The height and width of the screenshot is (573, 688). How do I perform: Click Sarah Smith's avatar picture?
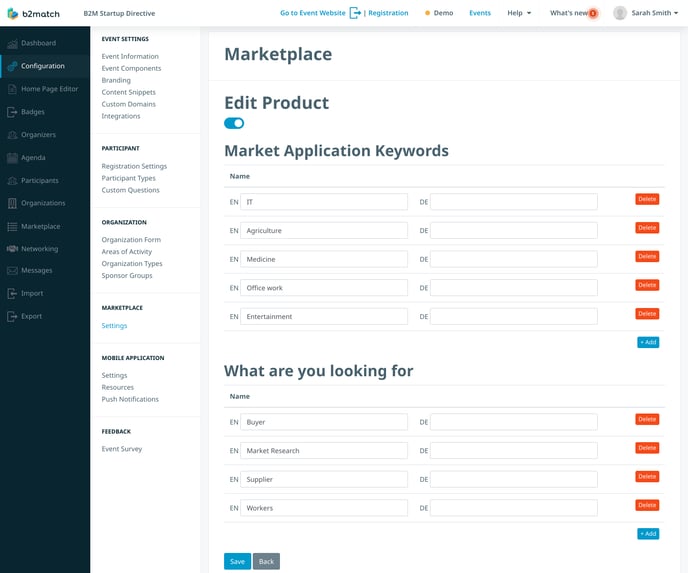pyautogui.click(x=620, y=13)
